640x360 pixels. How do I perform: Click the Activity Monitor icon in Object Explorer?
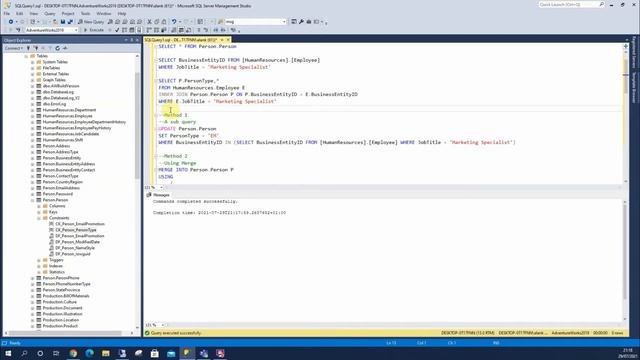[x=65, y=48]
